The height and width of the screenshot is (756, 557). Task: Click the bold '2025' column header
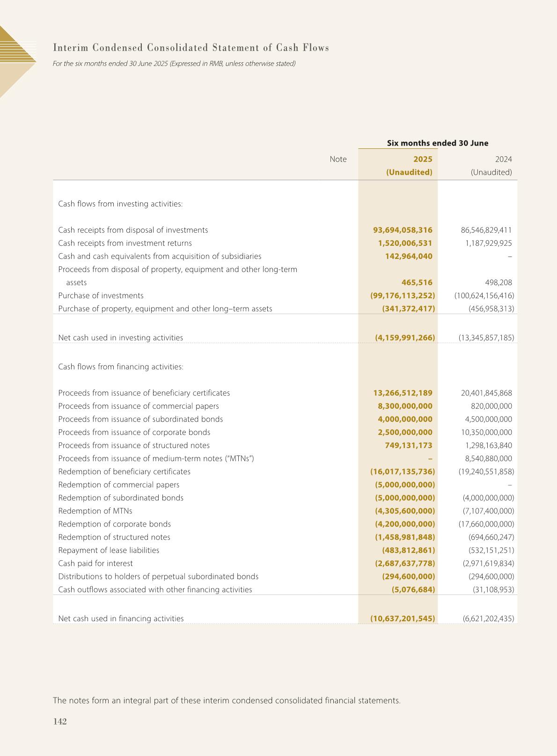coord(423,159)
